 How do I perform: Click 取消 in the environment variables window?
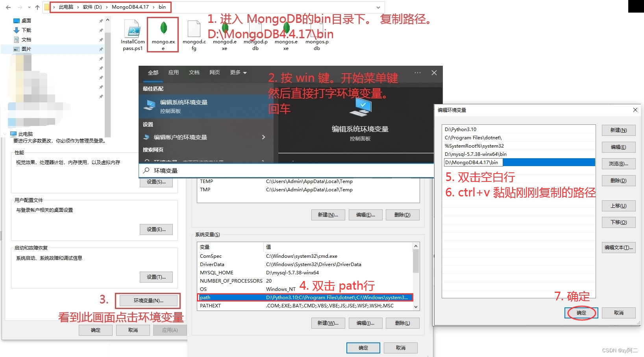(x=401, y=348)
